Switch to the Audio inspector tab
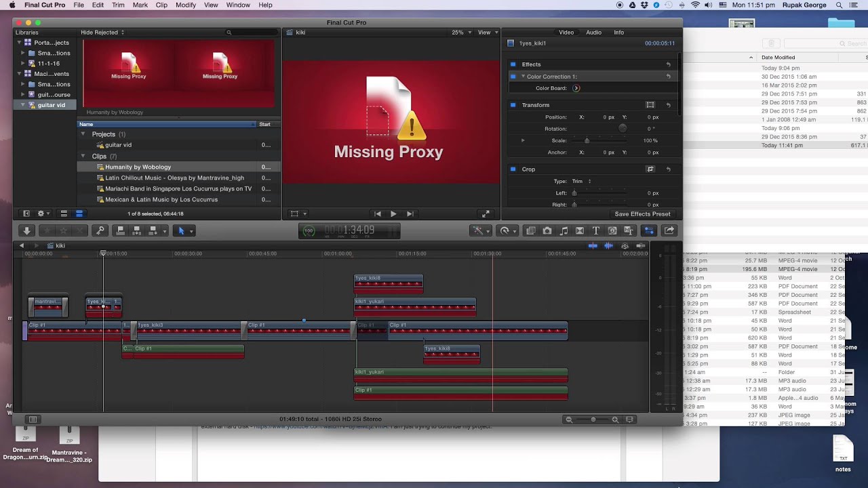This screenshot has height=488, width=868. [x=593, y=33]
